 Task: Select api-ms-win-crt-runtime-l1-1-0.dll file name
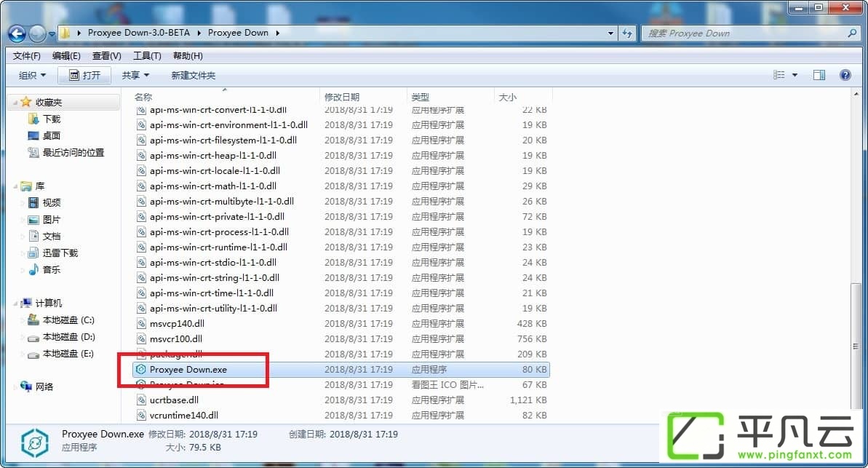219,247
